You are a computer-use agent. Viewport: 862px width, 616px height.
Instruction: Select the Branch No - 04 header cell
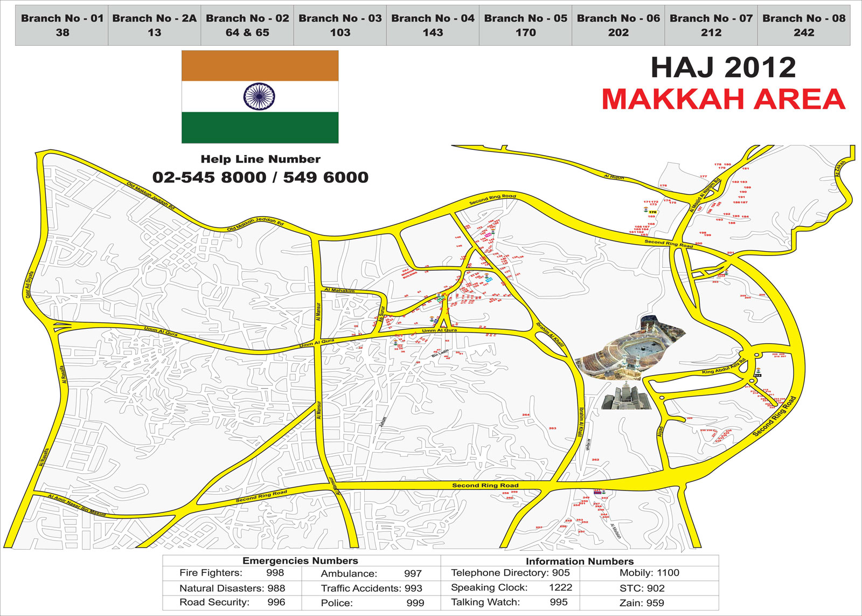coord(433,25)
